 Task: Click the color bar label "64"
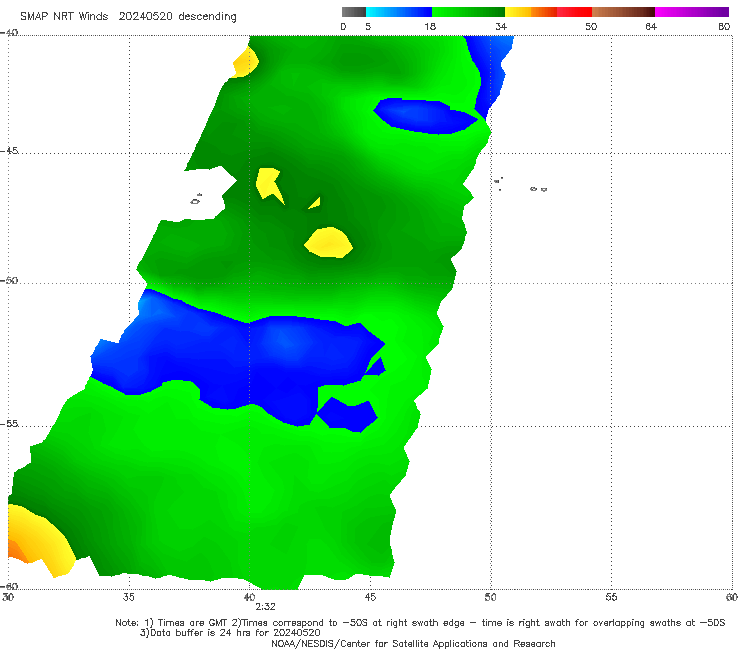coord(651,26)
